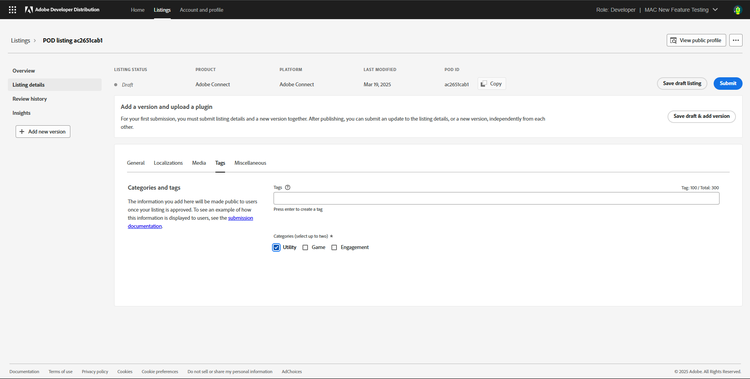
Task: Open the AdChoices footer link
Action: click(x=292, y=371)
